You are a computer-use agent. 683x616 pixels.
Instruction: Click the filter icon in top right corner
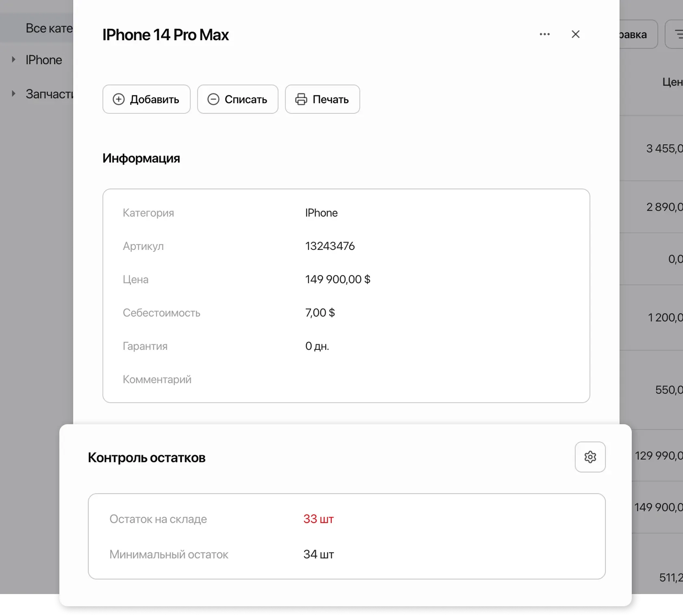coord(678,34)
